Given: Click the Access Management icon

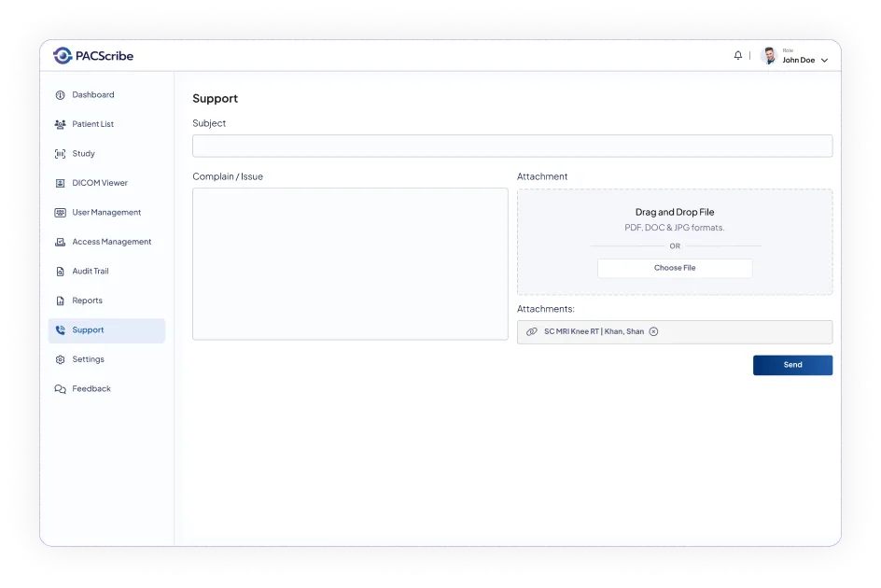Looking at the screenshot, I should (61, 242).
